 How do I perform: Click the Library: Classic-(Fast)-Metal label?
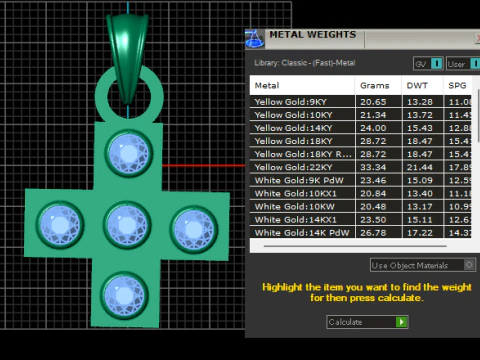305,63
